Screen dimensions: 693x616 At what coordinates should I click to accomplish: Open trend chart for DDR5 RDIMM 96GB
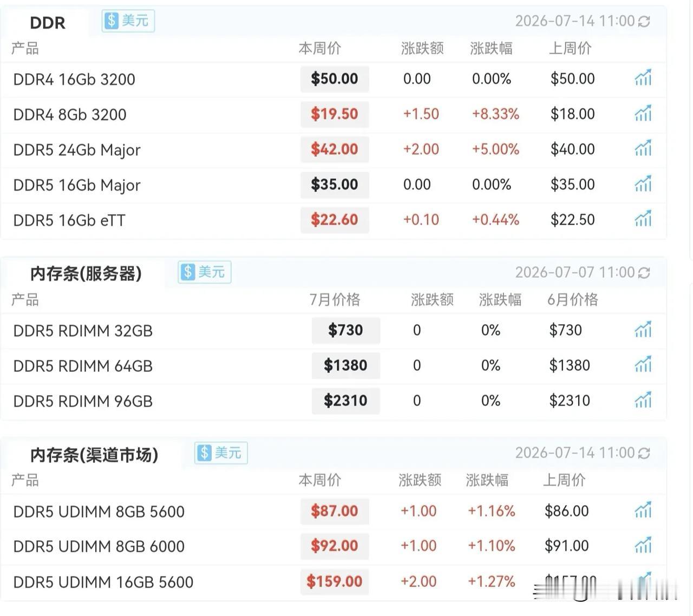(x=643, y=400)
